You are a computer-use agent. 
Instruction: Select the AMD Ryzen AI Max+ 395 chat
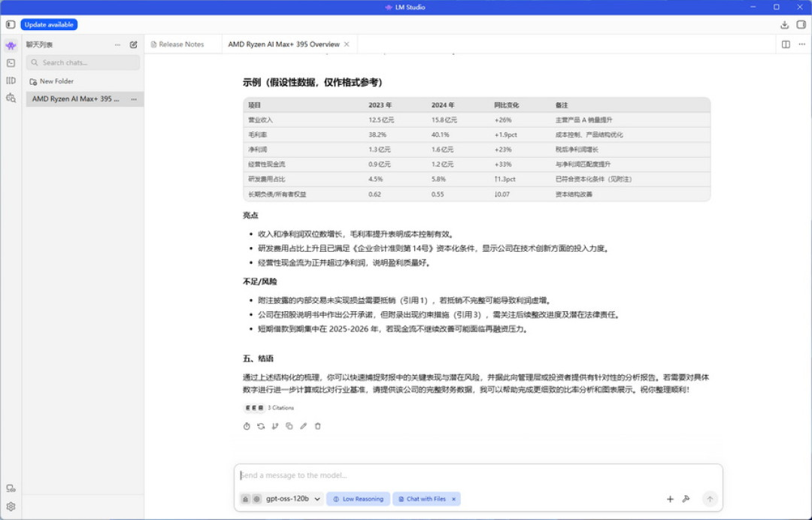[x=76, y=99]
